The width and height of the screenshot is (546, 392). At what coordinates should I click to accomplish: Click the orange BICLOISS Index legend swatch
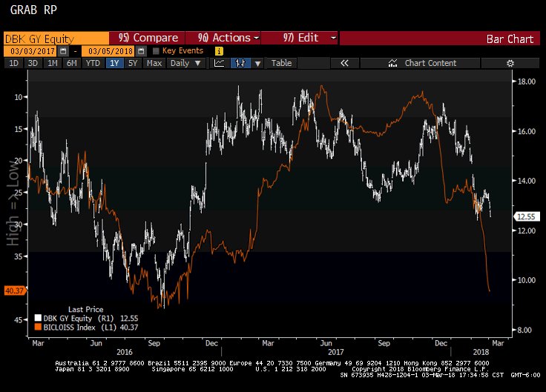38,328
